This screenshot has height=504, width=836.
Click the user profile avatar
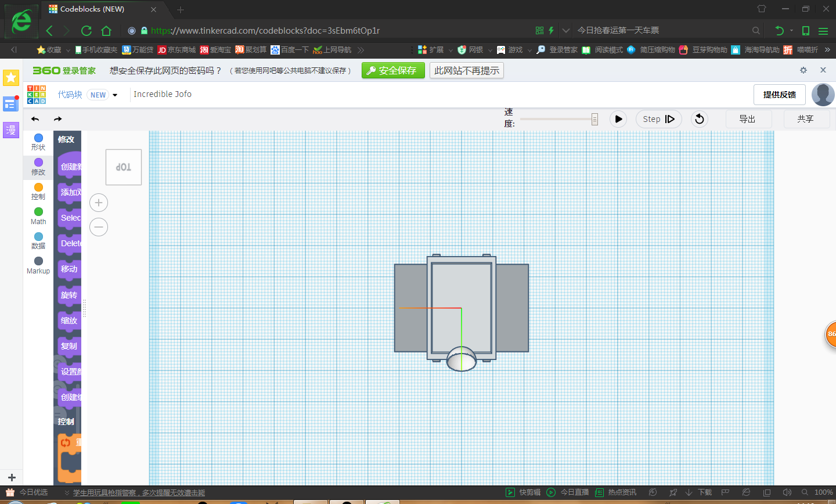click(x=823, y=95)
